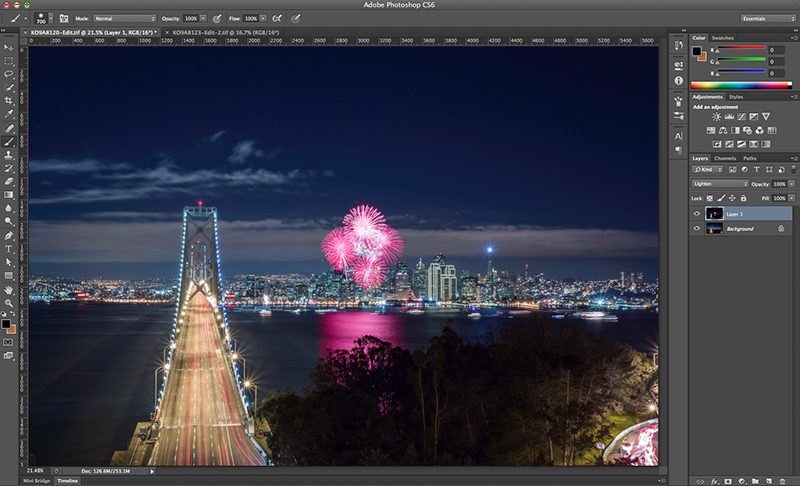Select the Brush tool in the toolbox
The width and height of the screenshot is (800, 486).
click(9, 141)
